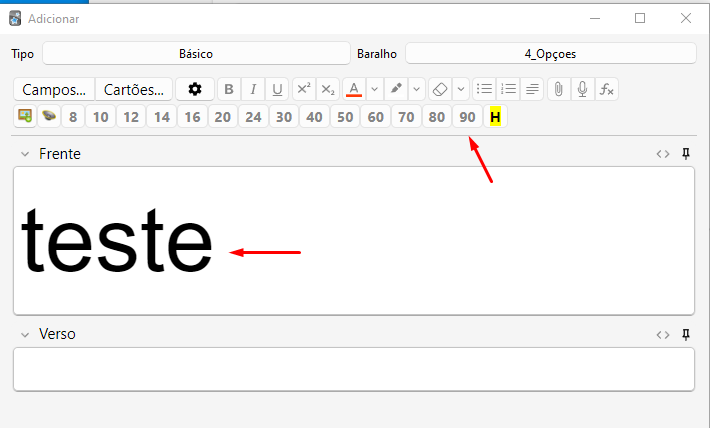The width and height of the screenshot is (710, 428).
Task: Start audio recording with microphone icon
Action: (582, 89)
